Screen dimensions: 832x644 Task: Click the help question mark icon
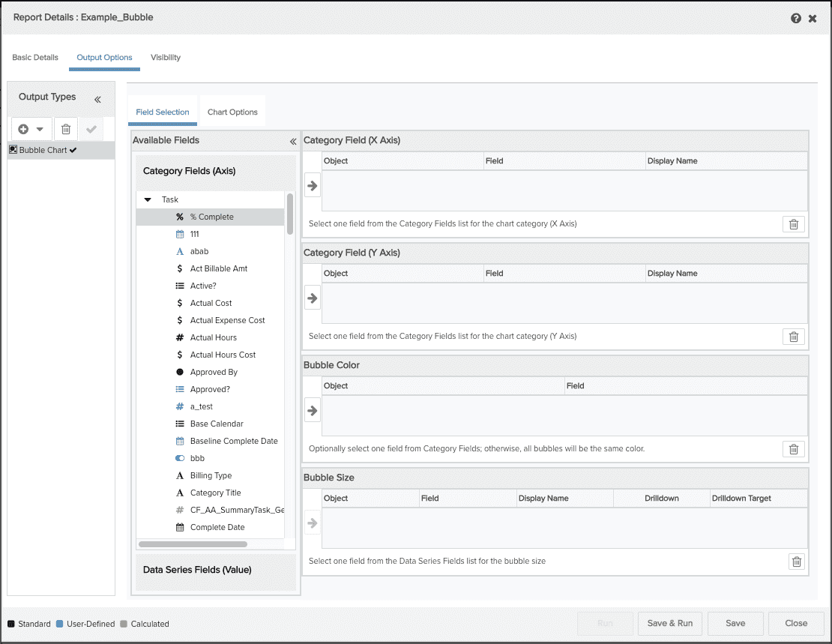tap(796, 18)
